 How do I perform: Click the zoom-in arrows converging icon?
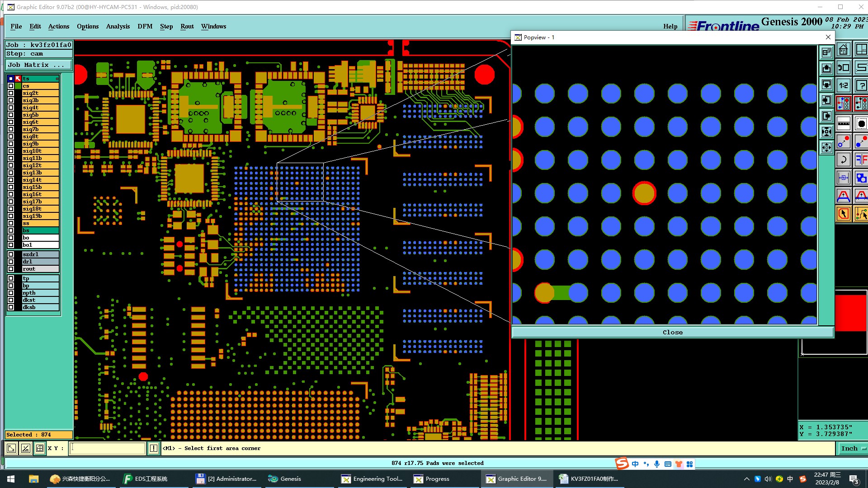pos(826,131)
